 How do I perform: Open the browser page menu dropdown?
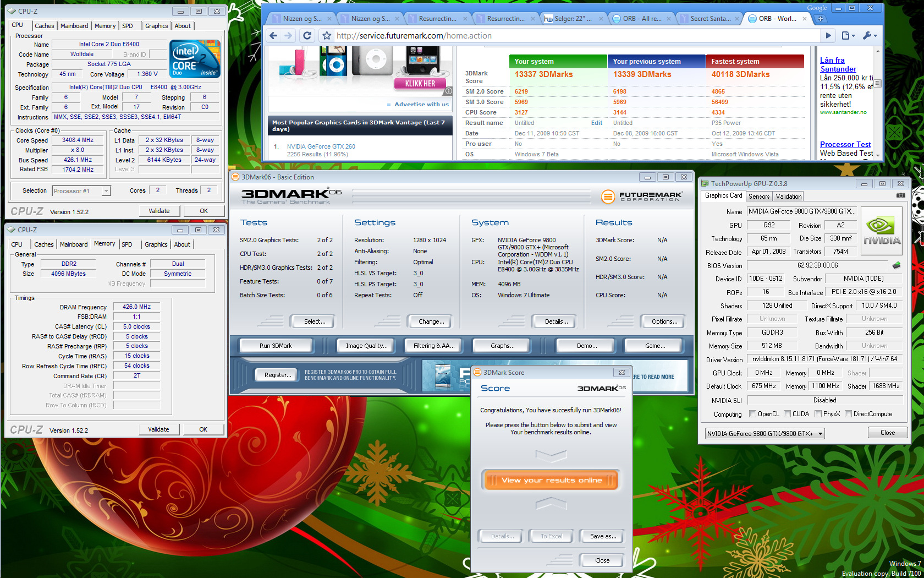click(848, 36)
